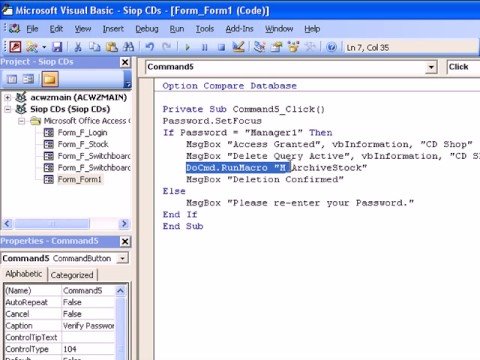Click the Toolbox toolbar icon

[310, 47]
